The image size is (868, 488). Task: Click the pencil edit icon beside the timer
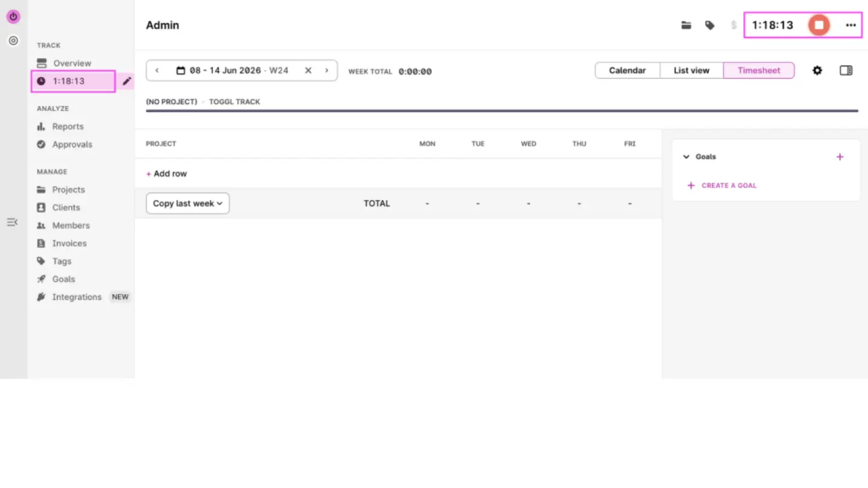point(127,81)
